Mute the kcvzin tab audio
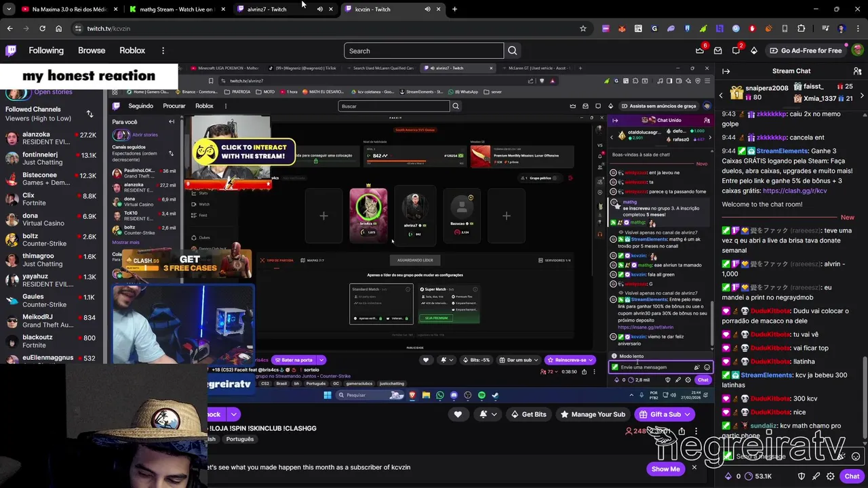The image size is (868, 488). pos(427,9)
